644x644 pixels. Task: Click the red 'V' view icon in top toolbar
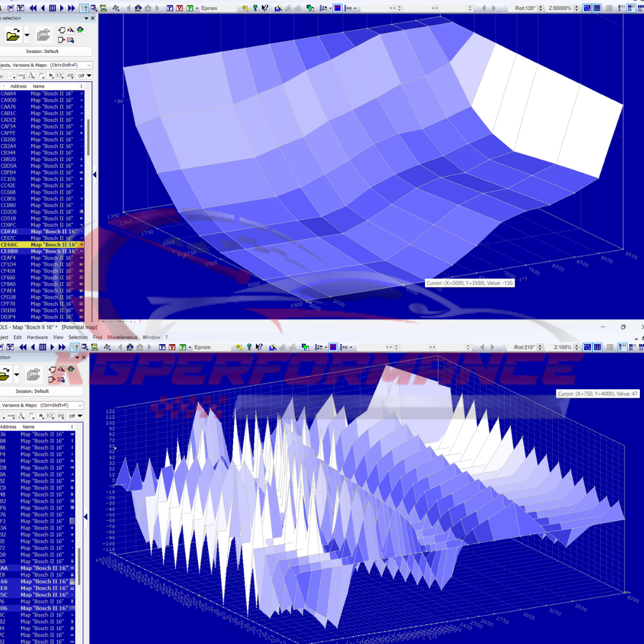(x=179, y=8)
